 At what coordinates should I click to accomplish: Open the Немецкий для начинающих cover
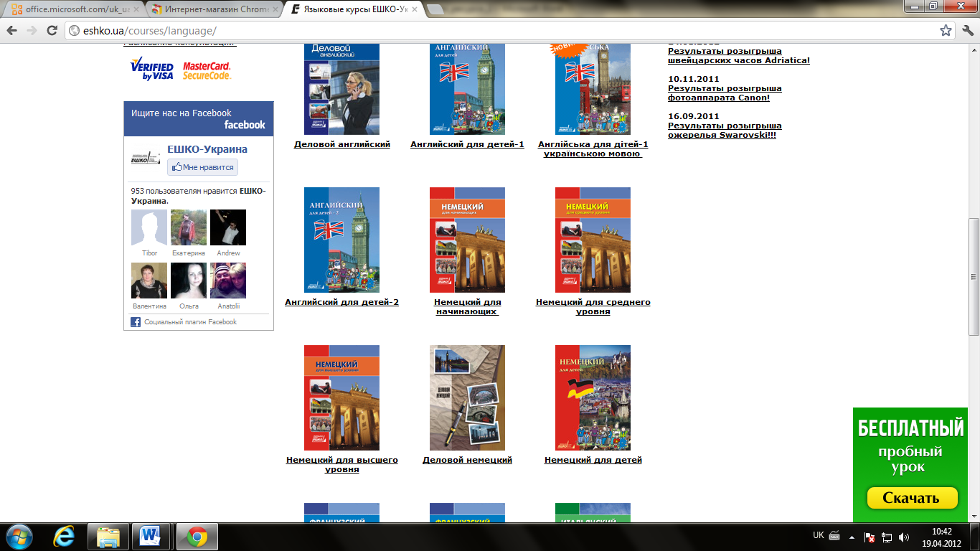tap(467, 240)
